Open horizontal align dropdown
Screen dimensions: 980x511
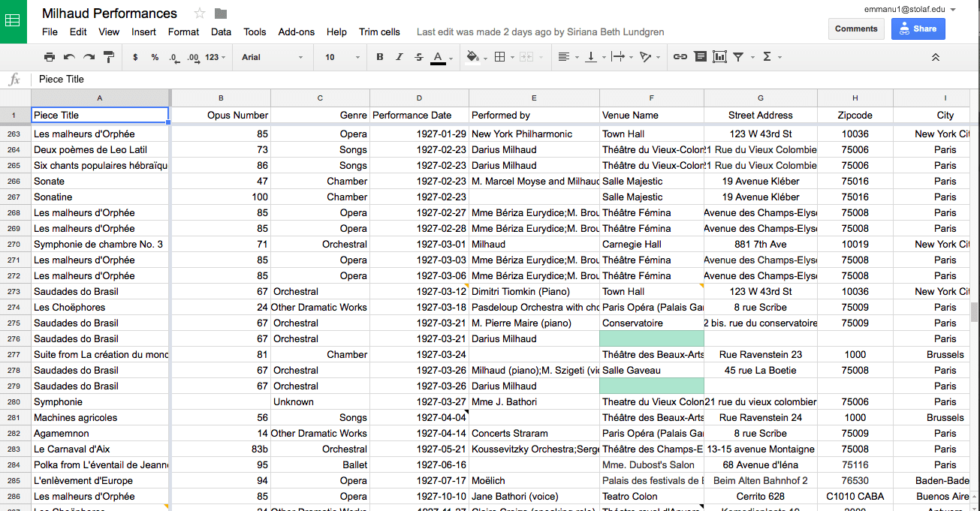(x=568, y=57)
